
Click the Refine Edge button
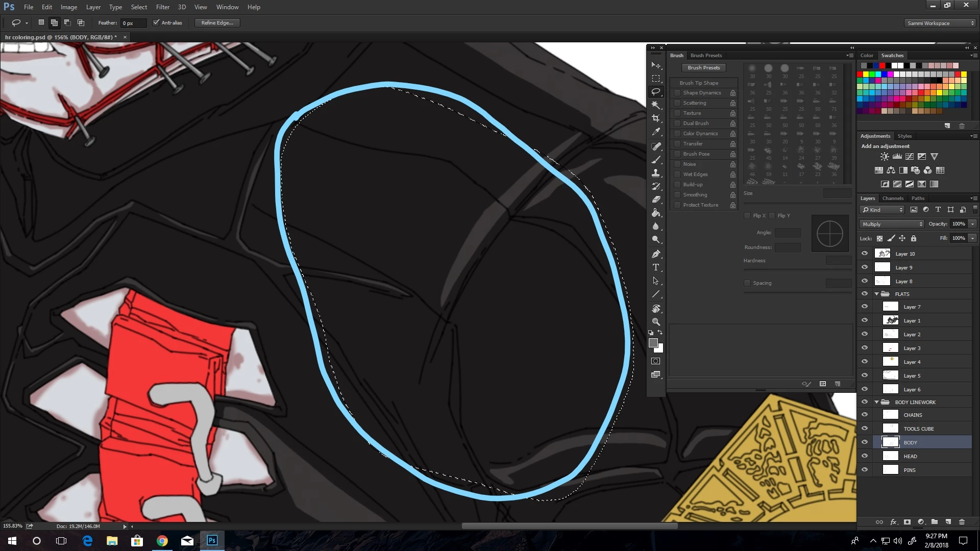click(x=217, y=23)
